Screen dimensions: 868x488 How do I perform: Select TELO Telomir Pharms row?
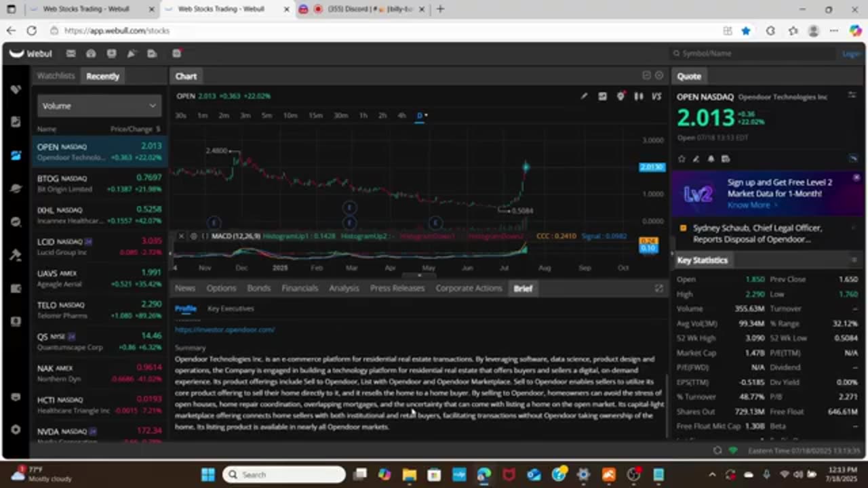click(99, 310)
